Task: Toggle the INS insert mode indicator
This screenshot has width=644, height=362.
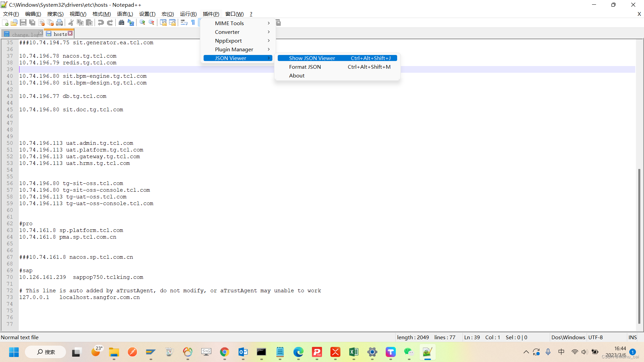Action: [x=633, y=337]
